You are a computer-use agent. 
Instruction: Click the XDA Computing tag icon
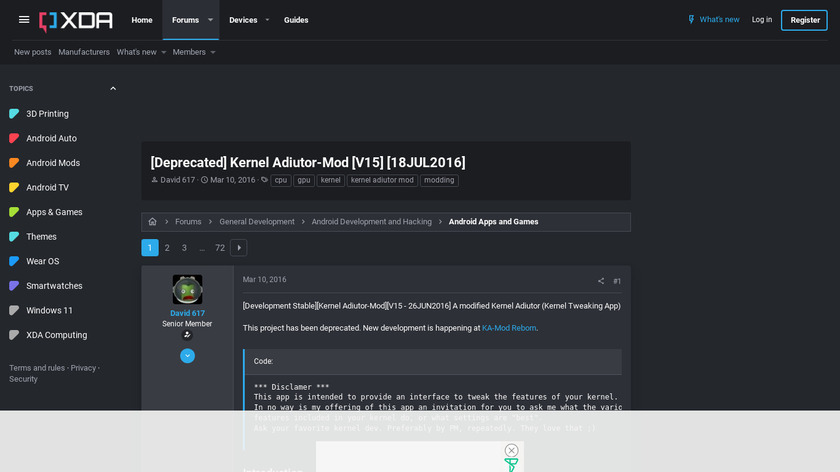tap(14, 335)
